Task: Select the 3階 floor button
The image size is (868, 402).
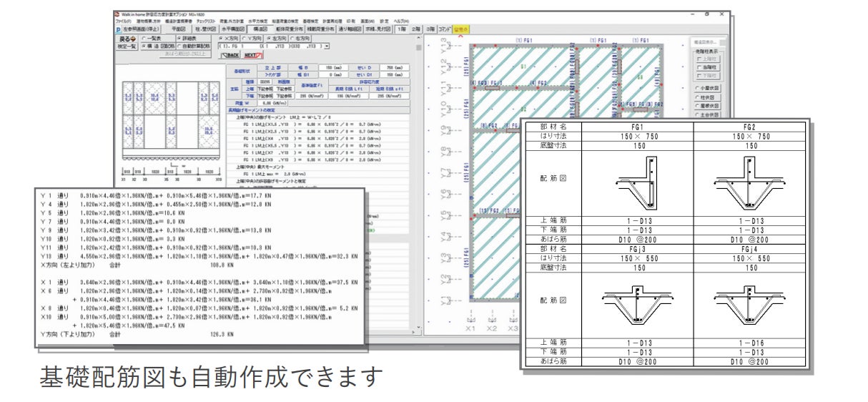Action: click(x=430, y=29)
